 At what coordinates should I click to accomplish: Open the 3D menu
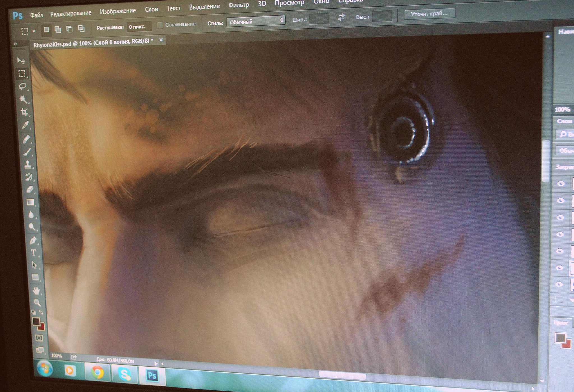tap(262, 4)
